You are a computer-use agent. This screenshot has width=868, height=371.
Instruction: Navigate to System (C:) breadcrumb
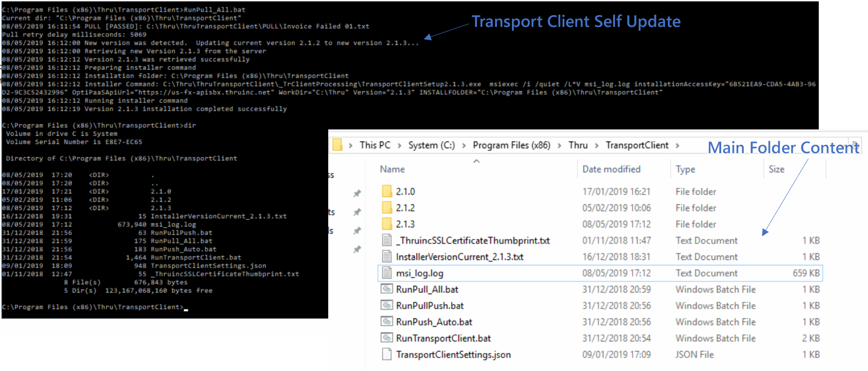point(431,145)
